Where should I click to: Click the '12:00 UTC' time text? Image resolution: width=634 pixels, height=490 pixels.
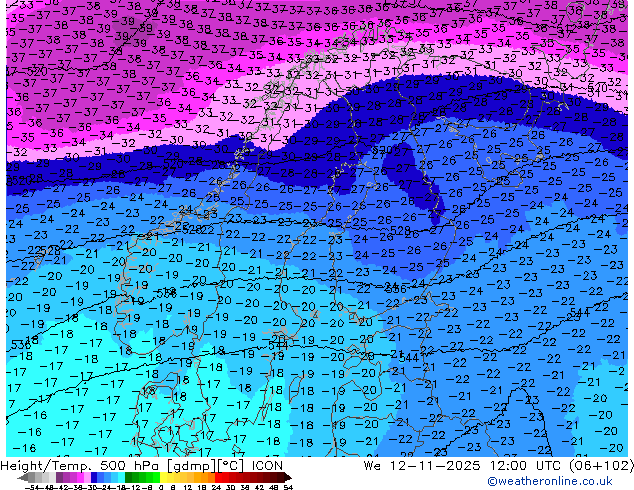click(526, 466)
